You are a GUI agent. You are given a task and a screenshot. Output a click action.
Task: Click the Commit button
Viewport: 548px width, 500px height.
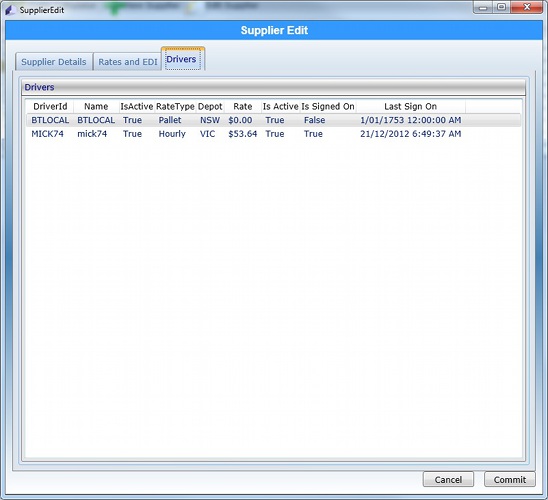[x=510, y=479]
